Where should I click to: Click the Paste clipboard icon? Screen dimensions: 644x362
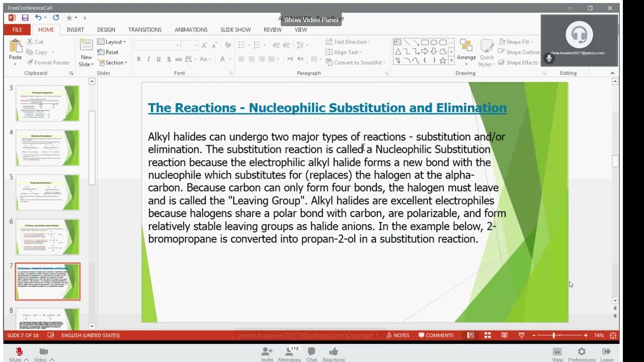[x=15, y=47]
